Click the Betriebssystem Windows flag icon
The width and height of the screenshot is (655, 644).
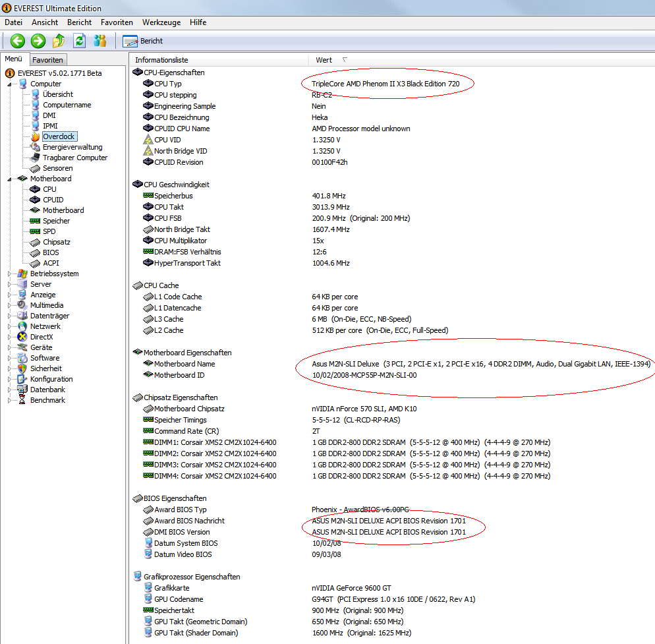22,274
